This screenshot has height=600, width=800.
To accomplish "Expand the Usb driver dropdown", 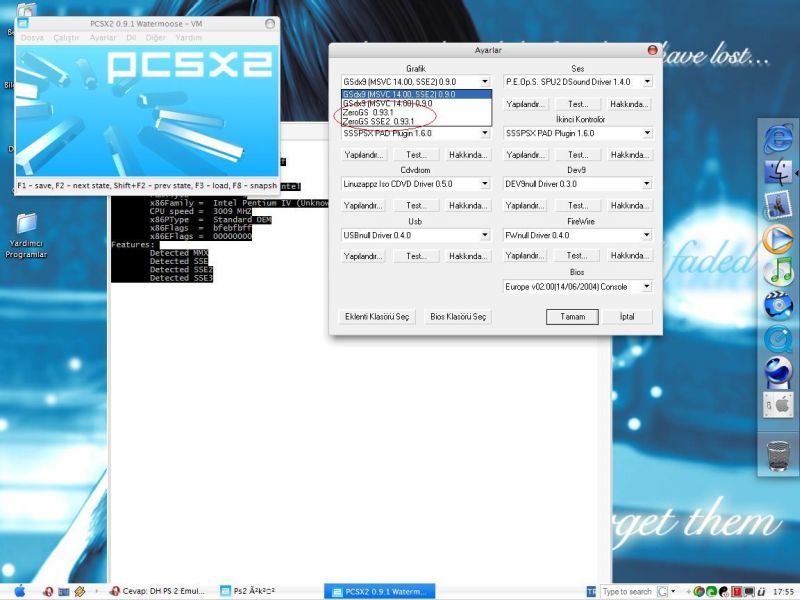I will pyautogui.click(x=485, y=235).
